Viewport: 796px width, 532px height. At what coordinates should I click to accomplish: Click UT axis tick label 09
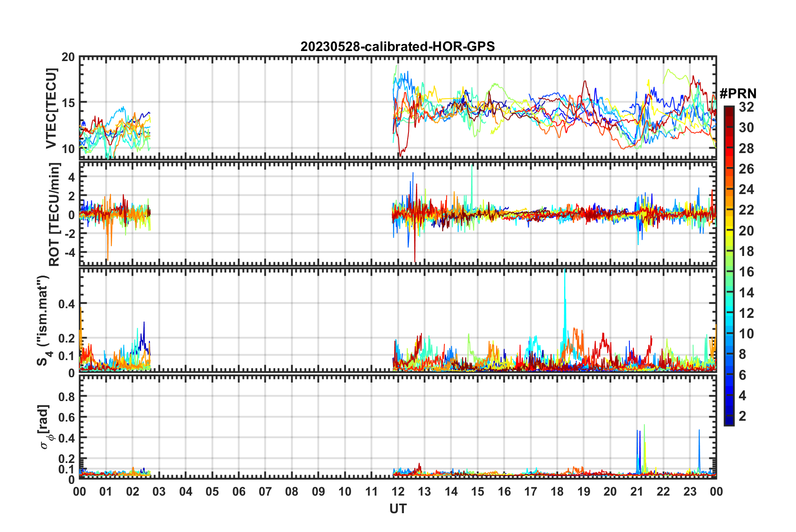click(x=318, y=491)
